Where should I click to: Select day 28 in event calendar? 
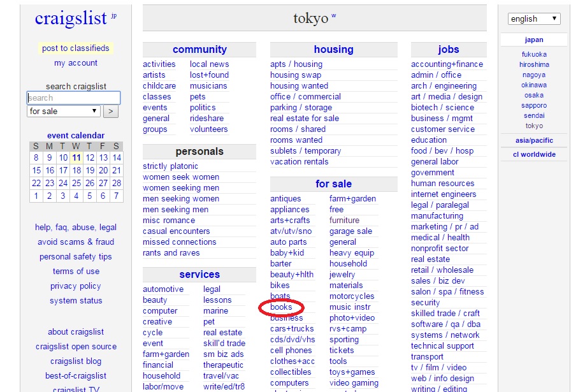[x=117, y=183]
